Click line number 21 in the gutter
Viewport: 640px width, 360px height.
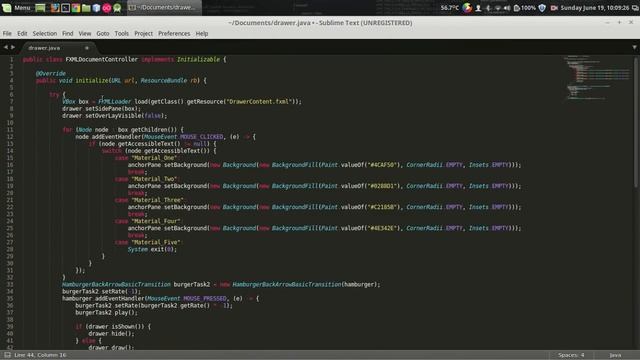[x=10, y=200]
